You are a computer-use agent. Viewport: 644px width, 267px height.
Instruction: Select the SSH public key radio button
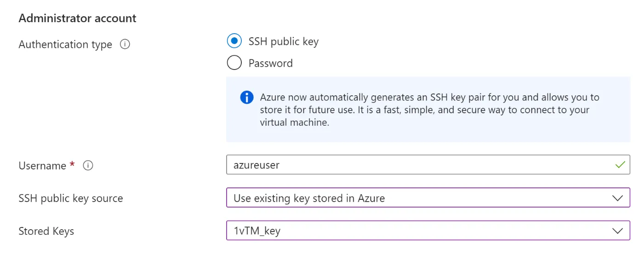234,41
